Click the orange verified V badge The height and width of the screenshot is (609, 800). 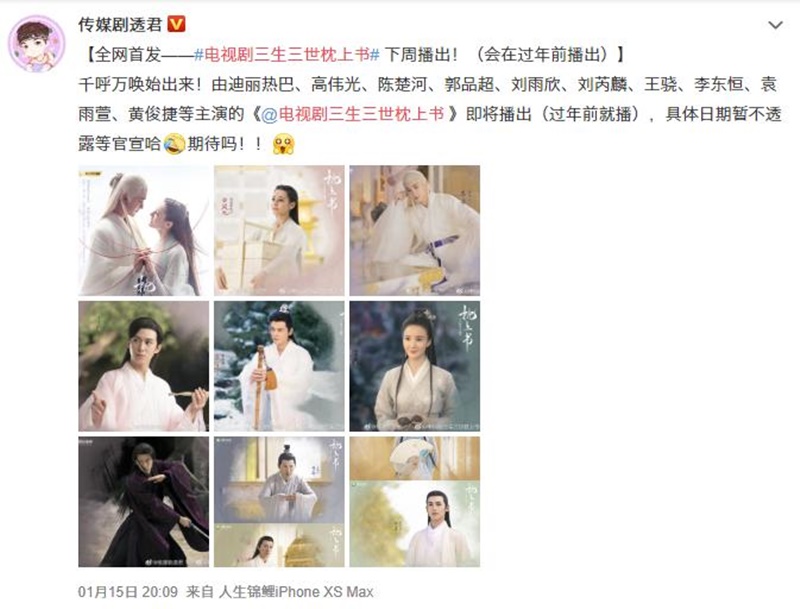pyautogui.click(x=177, y=23)
